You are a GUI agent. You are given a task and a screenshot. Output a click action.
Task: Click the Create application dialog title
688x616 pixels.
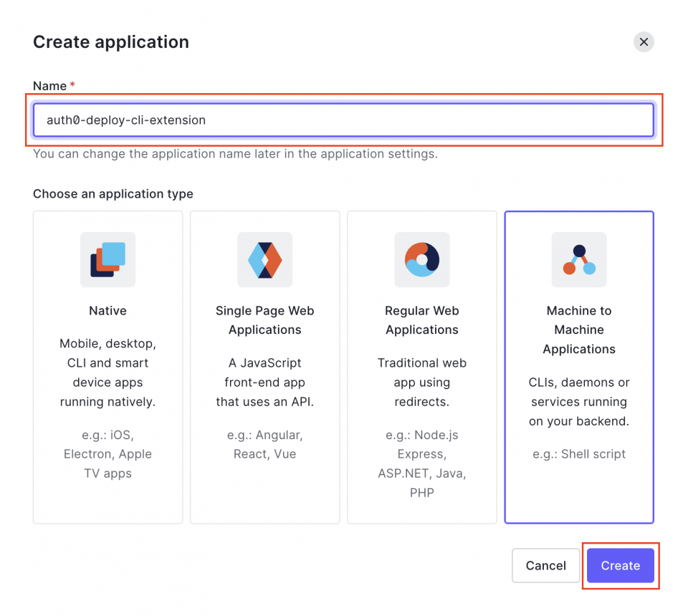tap(110, 42)
